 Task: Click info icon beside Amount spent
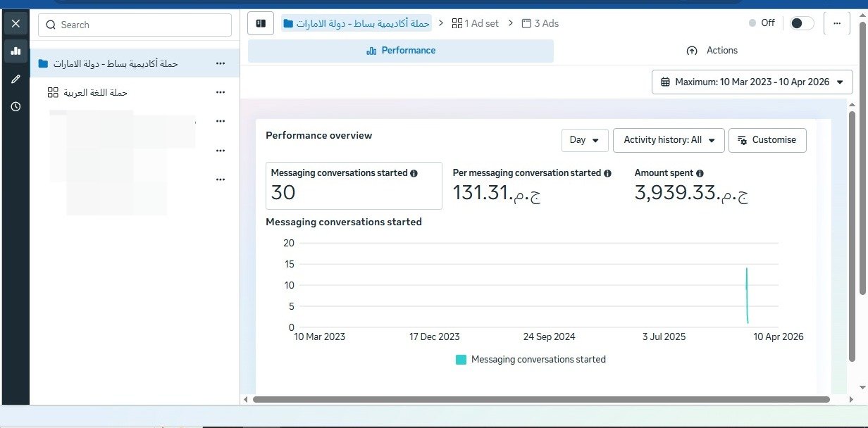[700, 173]
